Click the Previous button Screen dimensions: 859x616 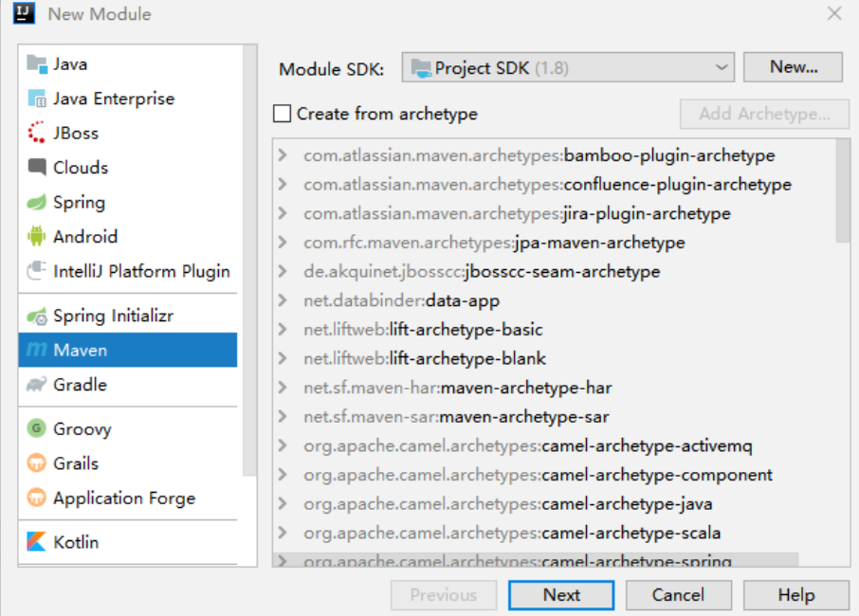coord(444,594)
